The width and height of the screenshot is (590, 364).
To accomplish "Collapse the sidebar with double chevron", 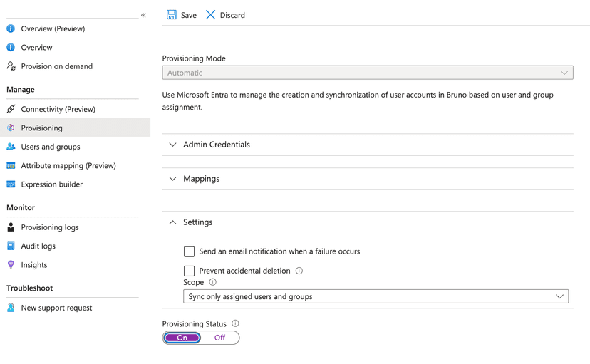I will pos(143,15).
